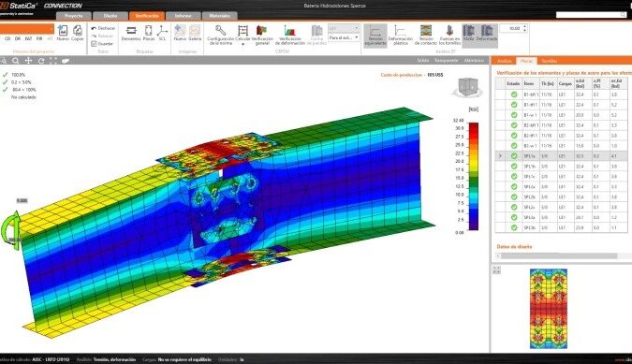Run the Calcular analysis

243,36
